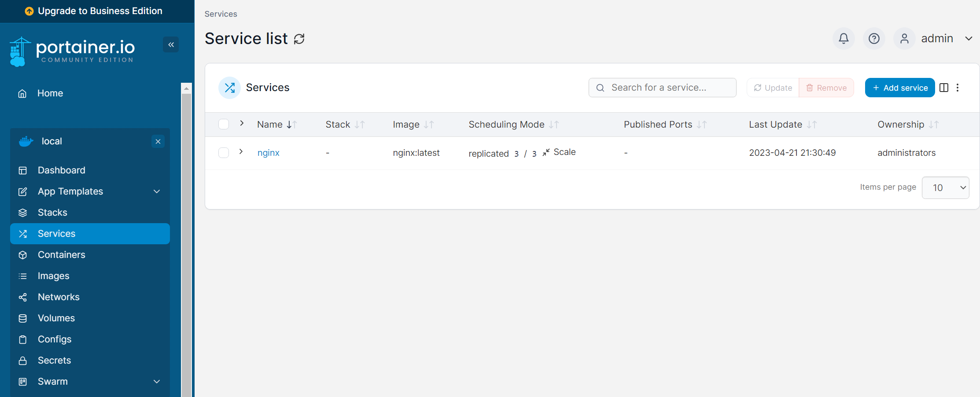Expand the App Templates submenu
Screen dimensions: 980x397
[157, 191]
